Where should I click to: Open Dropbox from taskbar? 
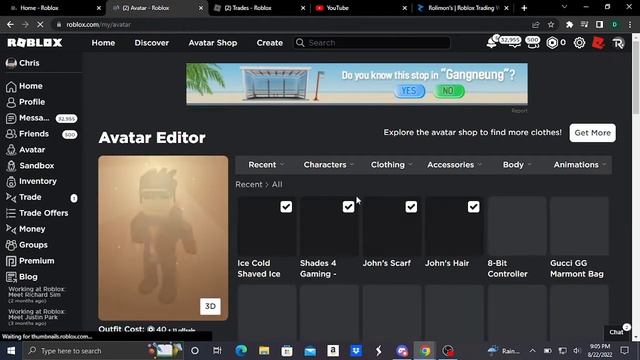(356, 351)
